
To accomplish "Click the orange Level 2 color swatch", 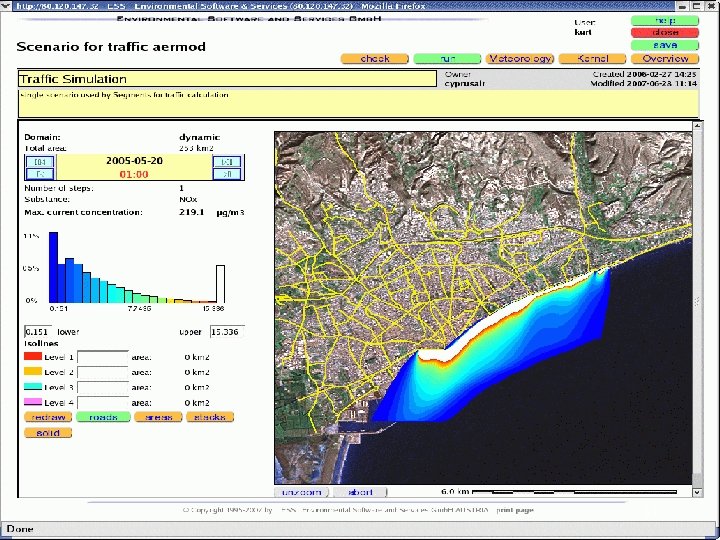I will pyautogui.click(x=33, y=371).
